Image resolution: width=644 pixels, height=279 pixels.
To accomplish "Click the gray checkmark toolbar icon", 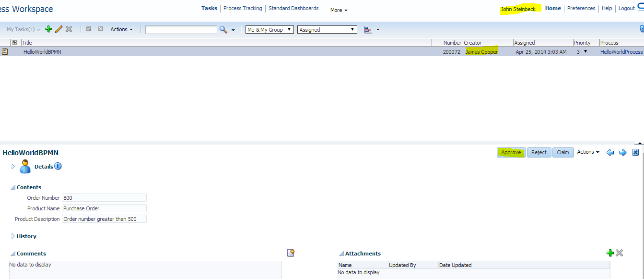I will pos(89,29).
